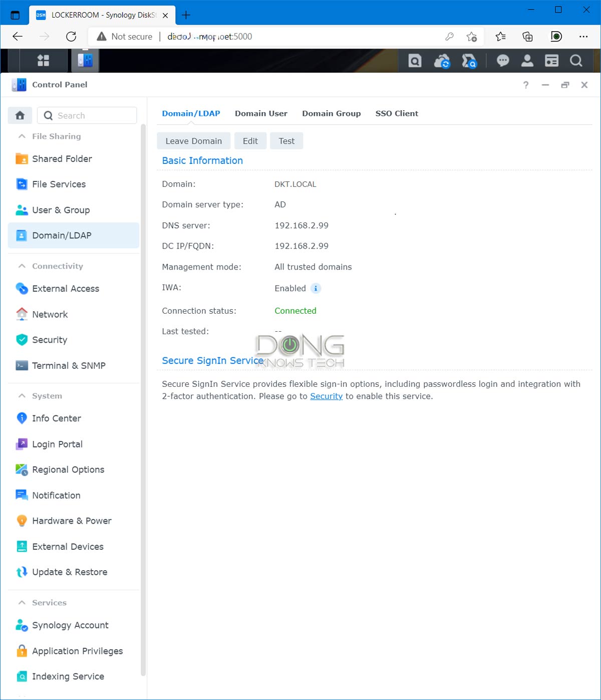Open Terminal & SNMP settings
Image resolution: width=601 pixels, height=700 pixels.
point(74,365)
